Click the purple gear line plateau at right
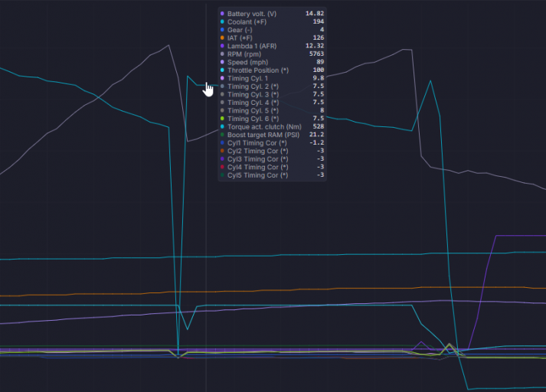 click(521, 236)
